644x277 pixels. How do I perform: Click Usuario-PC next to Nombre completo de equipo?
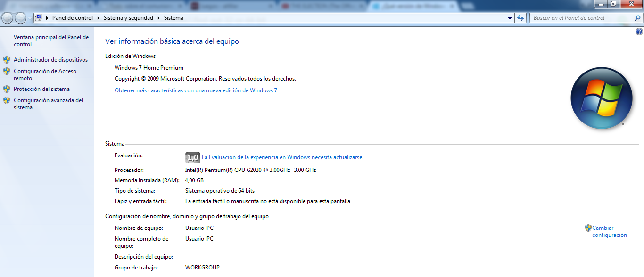[x=199, y=239]
